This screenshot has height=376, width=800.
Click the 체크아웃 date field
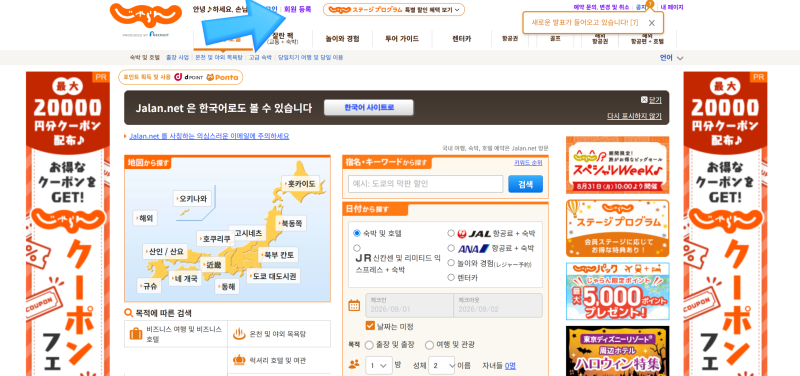[498, 306]
